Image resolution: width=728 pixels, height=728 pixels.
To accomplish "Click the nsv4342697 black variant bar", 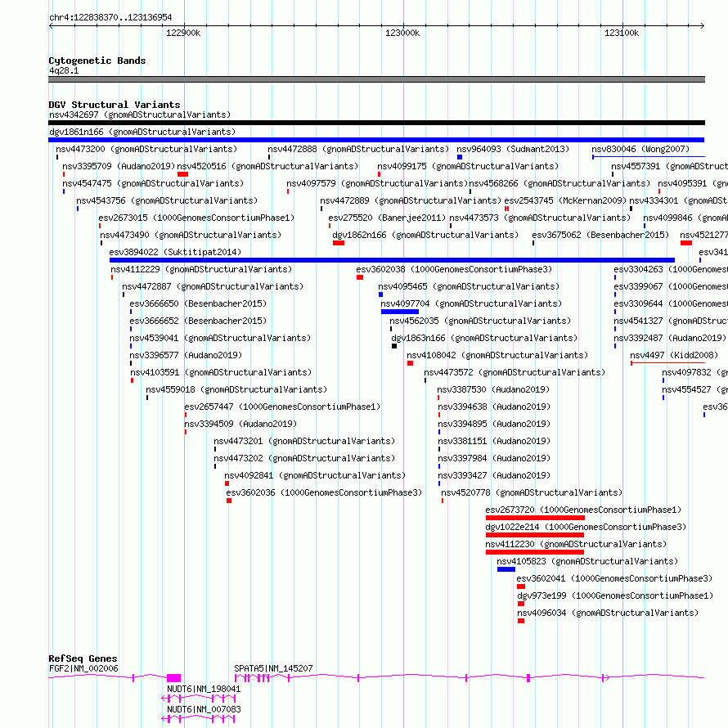I will (x=376, y=123).
